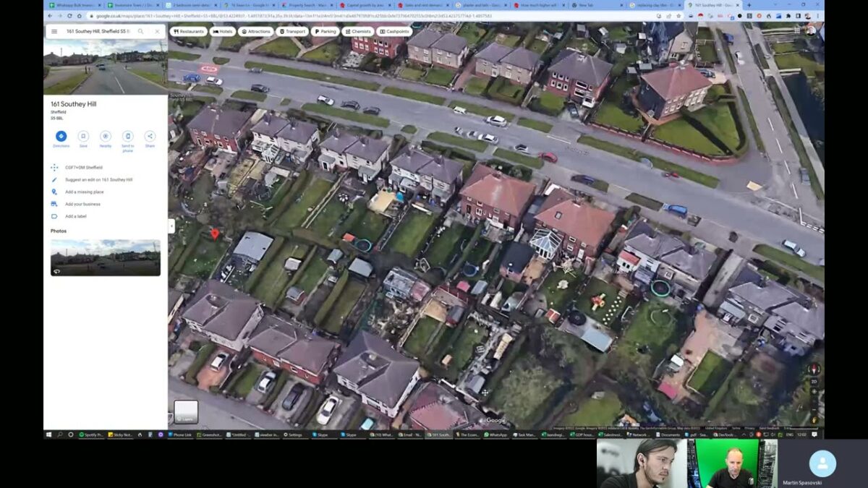Click Suggest an edit on 161 Southey Hill

click(98, 179)
